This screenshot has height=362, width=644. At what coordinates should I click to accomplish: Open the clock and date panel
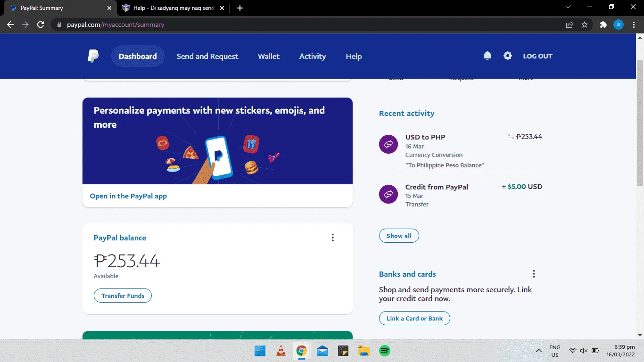(620, 351)
